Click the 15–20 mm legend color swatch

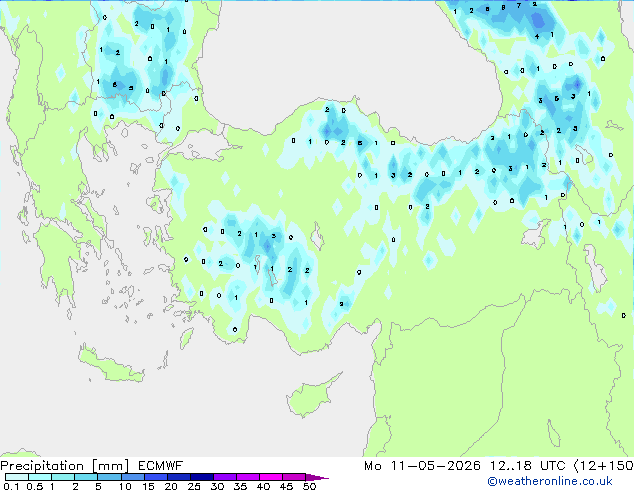(155, 477)
